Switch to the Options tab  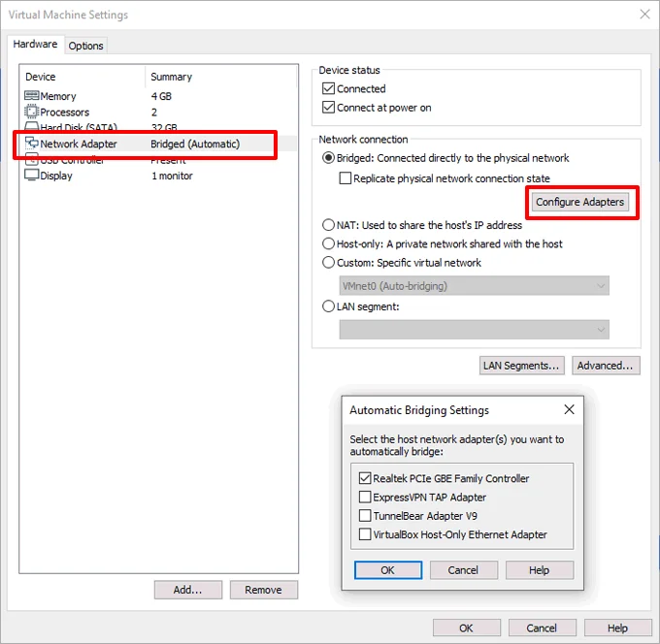click(85, 46)
